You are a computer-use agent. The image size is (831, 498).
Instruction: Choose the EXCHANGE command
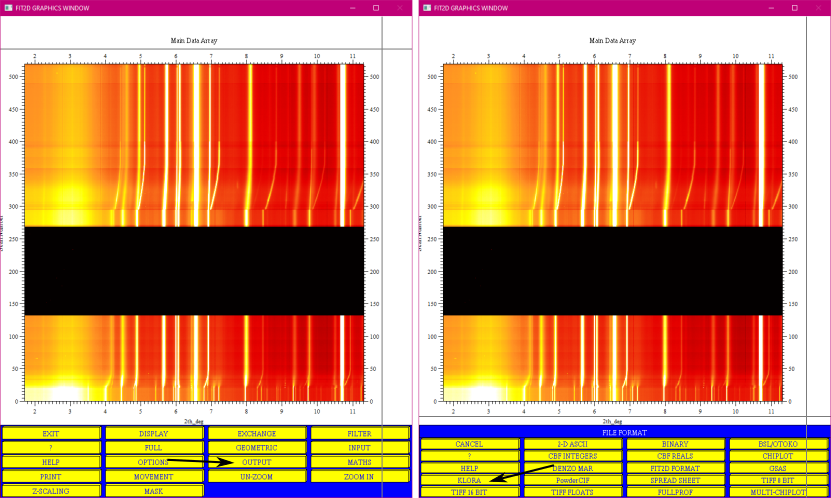coord(257,433)
